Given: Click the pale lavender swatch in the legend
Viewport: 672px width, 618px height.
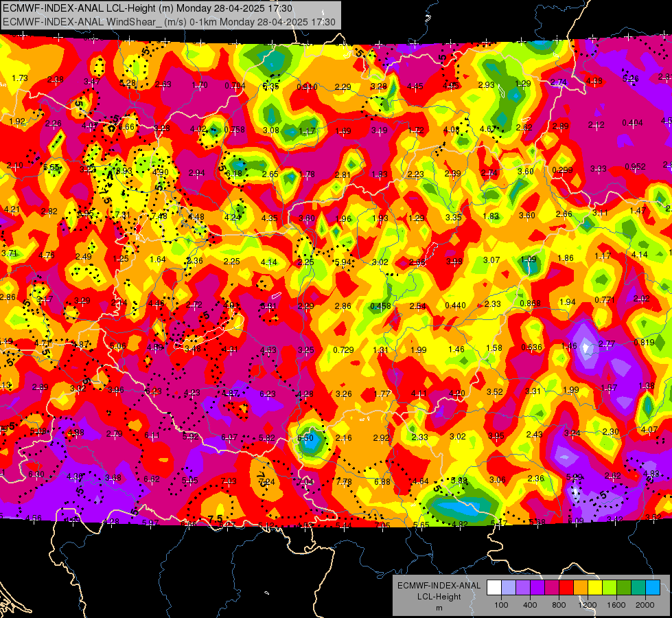Looking at the screenshot, I should click(509, 588).
